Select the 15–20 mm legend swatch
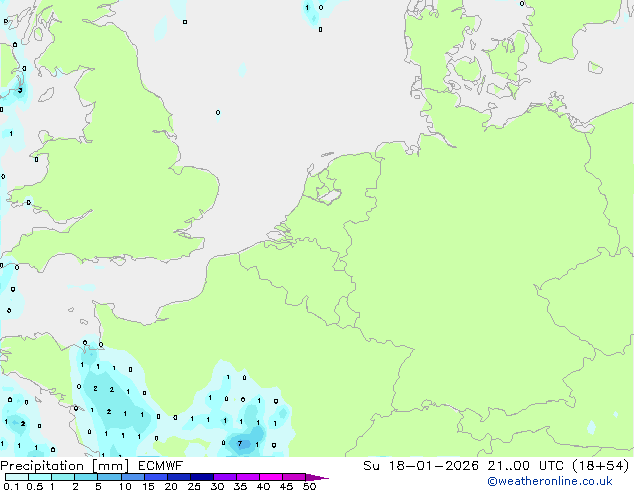634x490 pixels. coord(155,477)
